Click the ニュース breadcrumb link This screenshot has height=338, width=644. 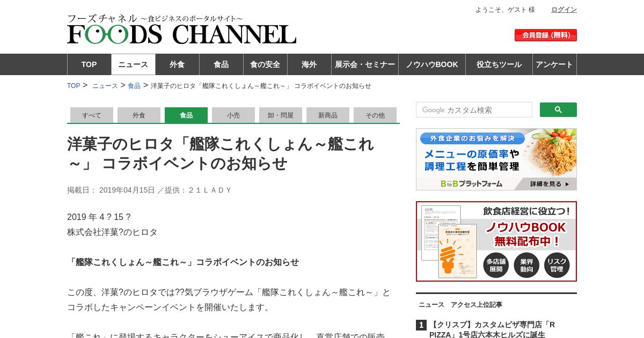(105, 86)
